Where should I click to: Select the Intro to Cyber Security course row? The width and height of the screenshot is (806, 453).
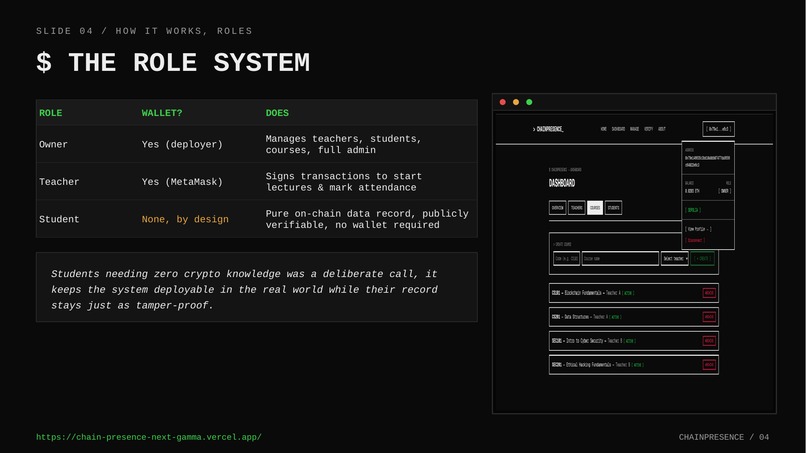pos(633,341)
